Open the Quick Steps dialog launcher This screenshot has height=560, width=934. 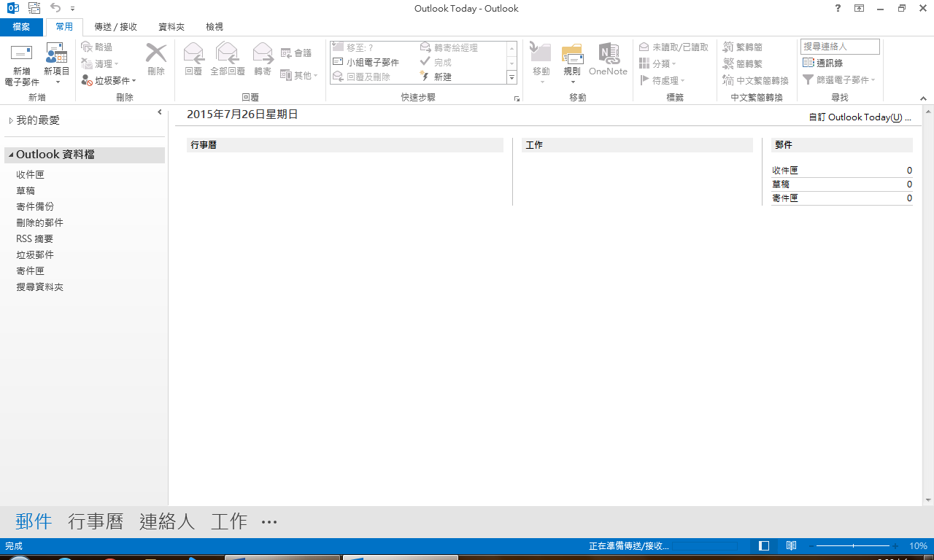(517, 98)
